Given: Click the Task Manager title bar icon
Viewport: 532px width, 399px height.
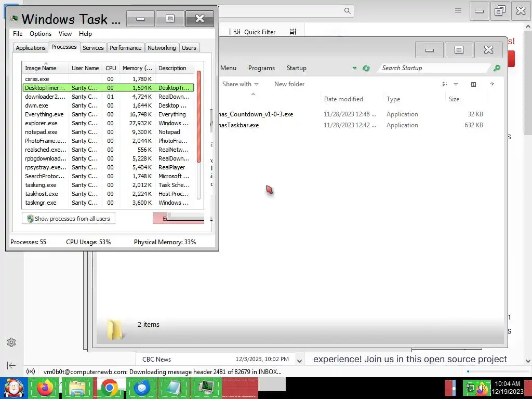Looking at the screenshot, I should pos(14,18).
